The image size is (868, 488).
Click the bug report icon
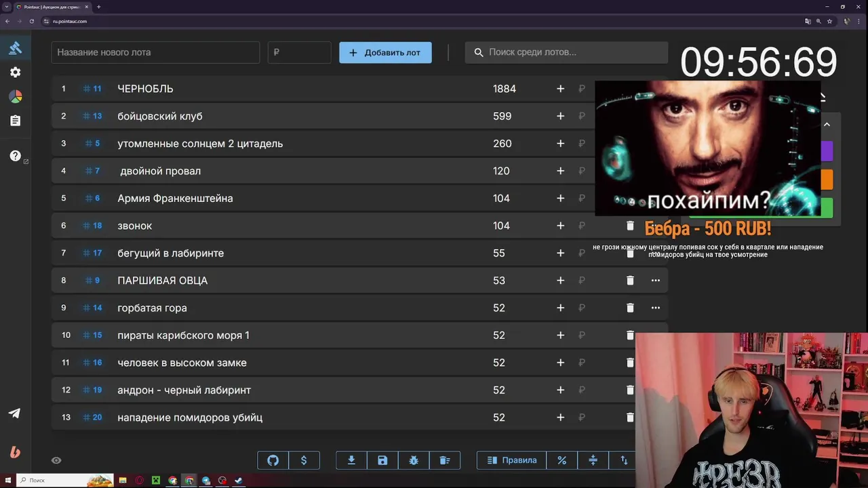click(x=414, y=460)
